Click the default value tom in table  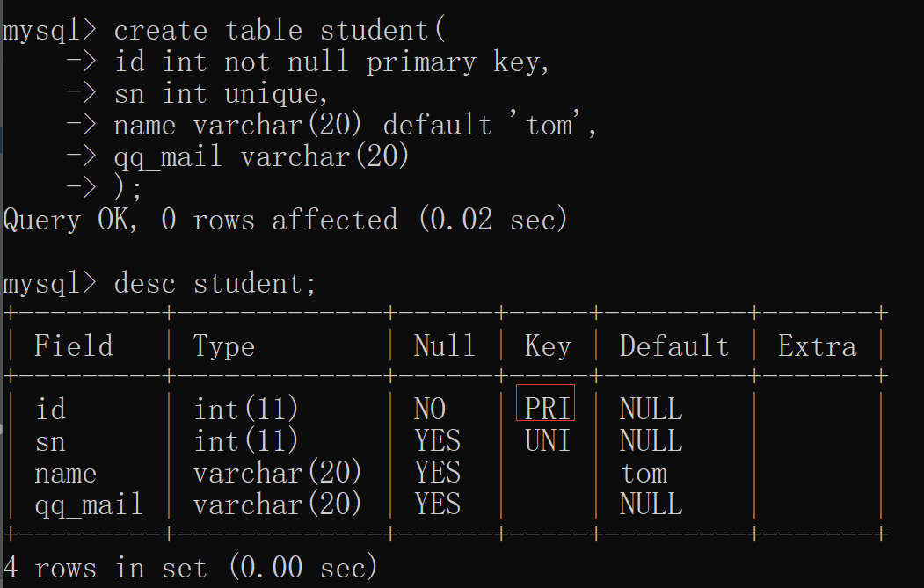tap(644, 473)
